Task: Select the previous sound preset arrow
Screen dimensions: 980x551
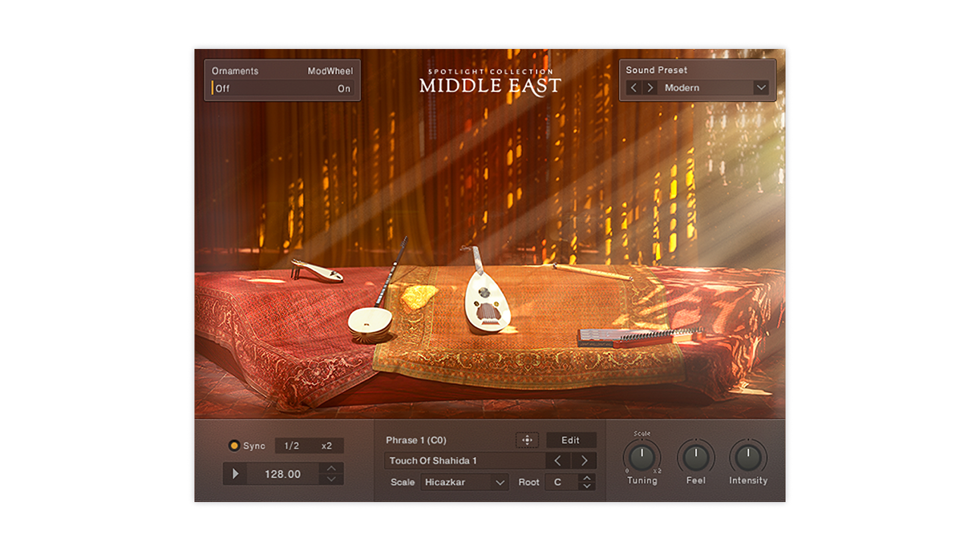Action: pos(633,88)
